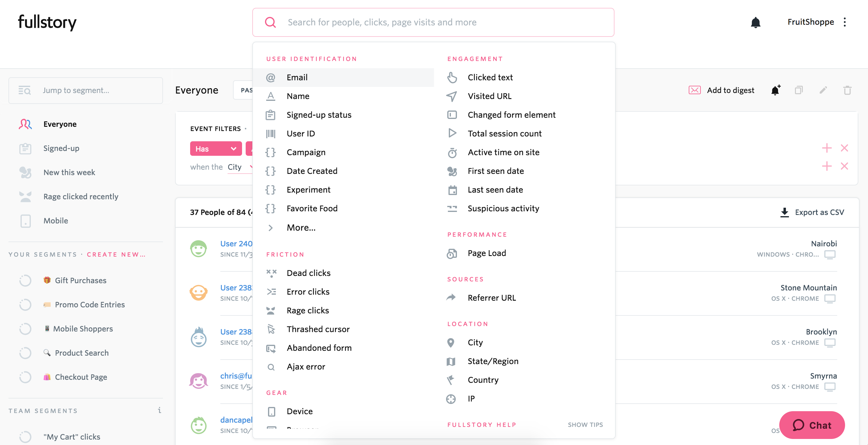Viewport: 868px width, 445px height.
Task: Click the plus icon on the Has filter row
Action: (x=827, y=148)
